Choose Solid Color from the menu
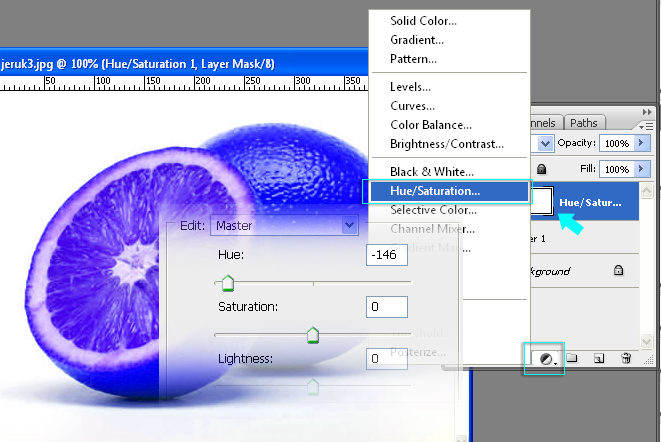This screenshot has width=661, height=442. click(x=423, y=21)
